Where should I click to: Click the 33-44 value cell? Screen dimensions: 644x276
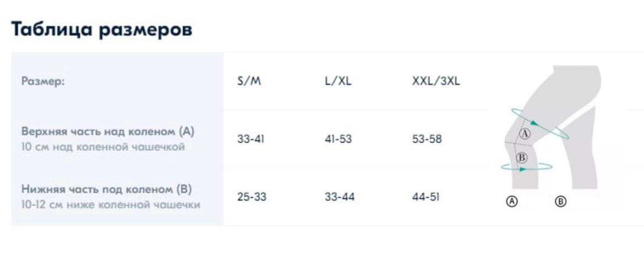tap(339, 197)
